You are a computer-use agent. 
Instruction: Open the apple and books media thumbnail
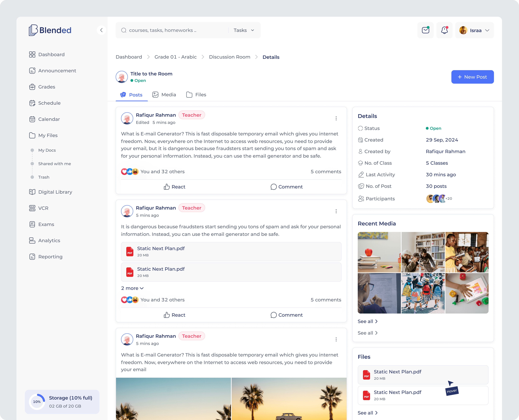click(x=379, y=252)
